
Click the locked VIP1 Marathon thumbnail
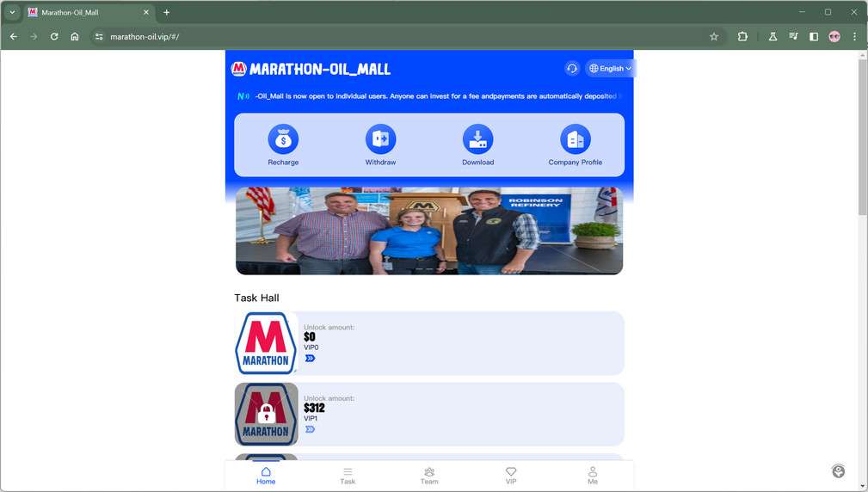tap(267, 414)
